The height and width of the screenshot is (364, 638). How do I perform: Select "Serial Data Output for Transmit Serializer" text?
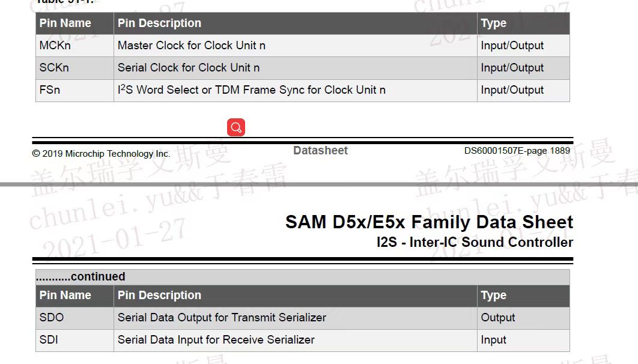(x=222, y=318)
